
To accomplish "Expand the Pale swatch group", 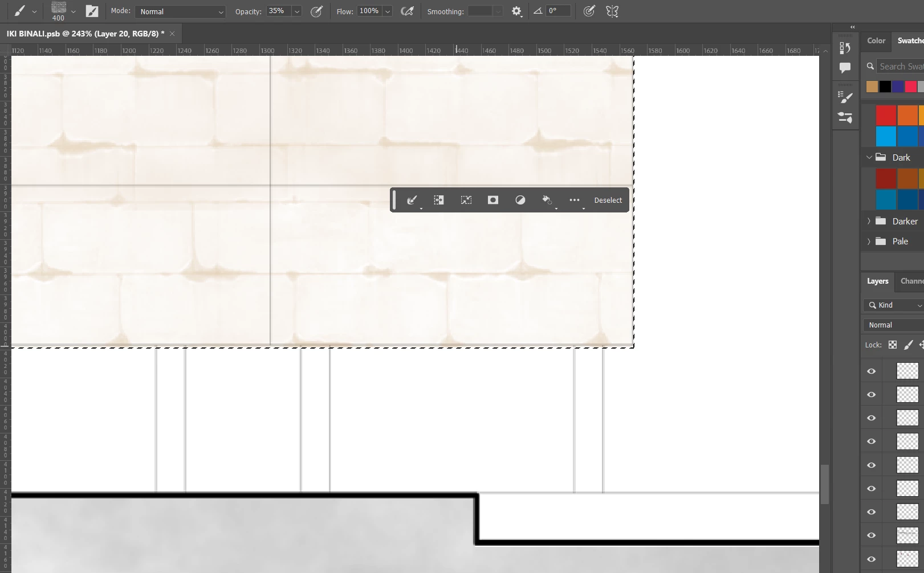I will 869,242.
